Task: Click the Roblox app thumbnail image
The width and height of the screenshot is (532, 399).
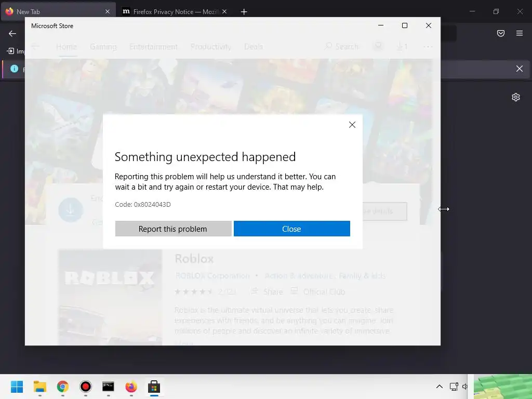Action: pyautogui.click(x=110, y=298)
